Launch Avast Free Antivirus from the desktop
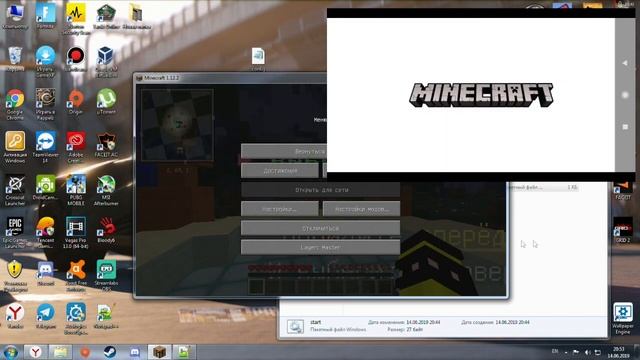The image size is (640, 360). click(76, 275)
